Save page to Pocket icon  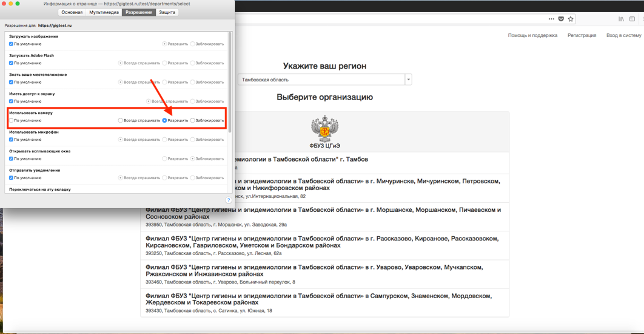(x=561, y=19)
